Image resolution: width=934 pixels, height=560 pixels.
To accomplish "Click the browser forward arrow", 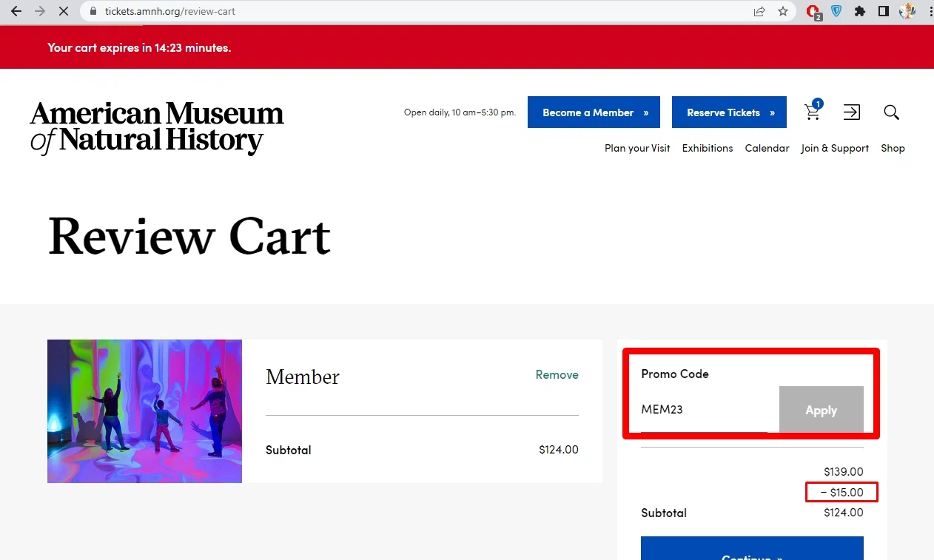I will pyautogui.click(x=40, y=11).
